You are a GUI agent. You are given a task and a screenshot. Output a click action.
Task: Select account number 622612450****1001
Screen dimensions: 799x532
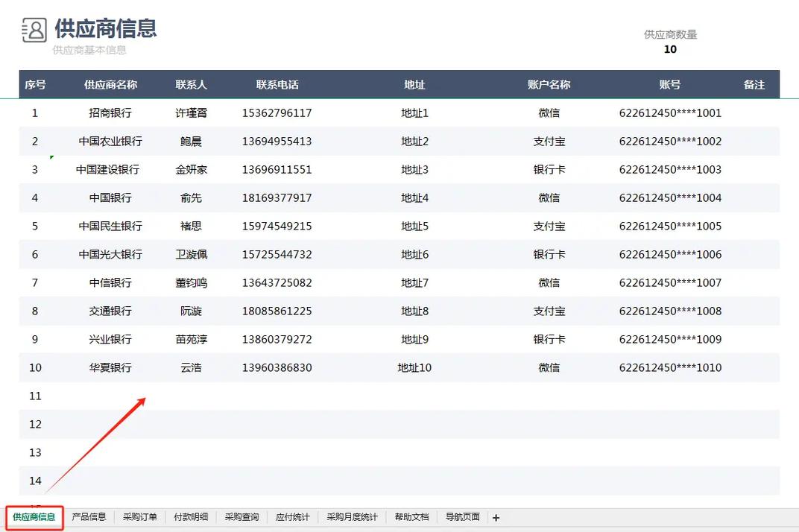670,113
